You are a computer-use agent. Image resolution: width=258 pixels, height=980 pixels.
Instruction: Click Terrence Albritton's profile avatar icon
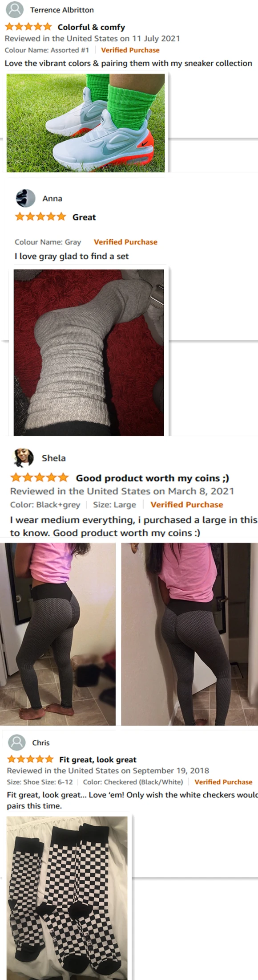tap(15, 9)
